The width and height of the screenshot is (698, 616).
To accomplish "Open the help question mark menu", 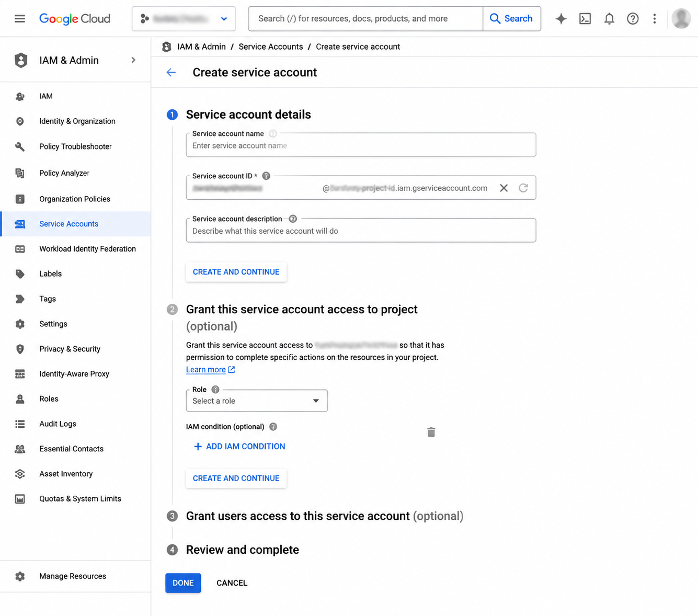I will [633, 19].
